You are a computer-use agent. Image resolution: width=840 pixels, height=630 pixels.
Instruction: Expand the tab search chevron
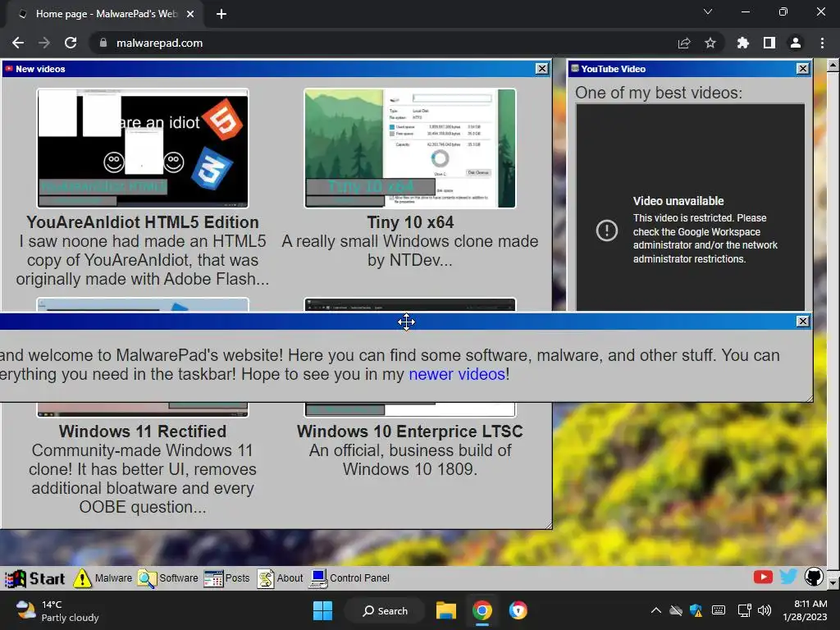tap(708, 11)
